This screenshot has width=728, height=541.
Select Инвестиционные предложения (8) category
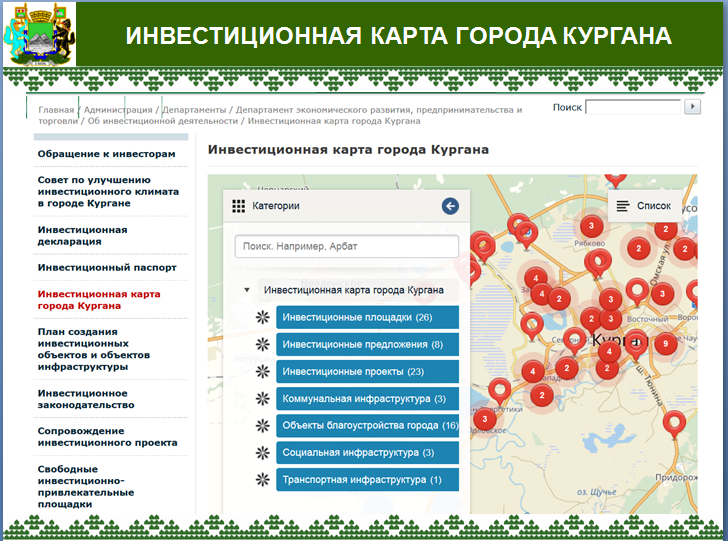[x=366, y=345]
